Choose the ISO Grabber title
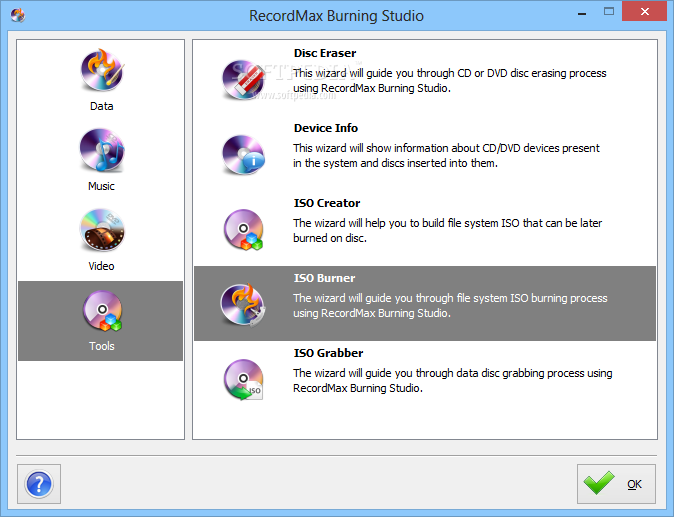Image resolution: width=674 pixels, height=517 pixels. pos(328,353)
